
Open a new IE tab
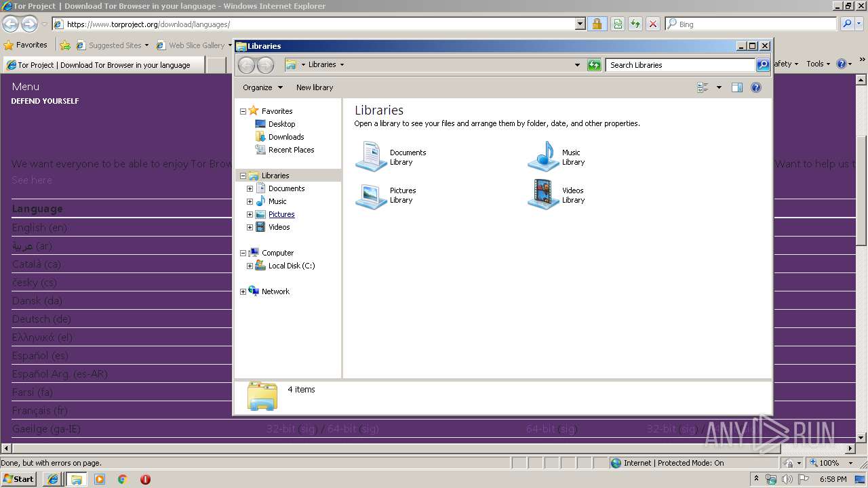[x=216, y=65]
